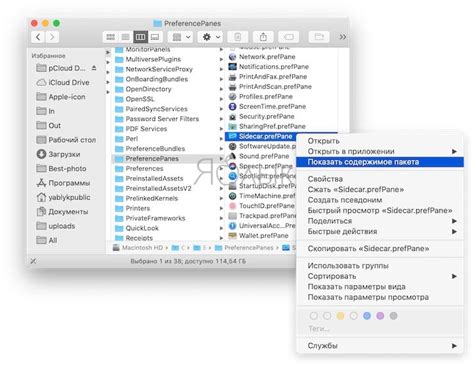Image resolution: width=474 pixels, height=366 pixels.
Task: Switch to list view mode
Action: (125, 37)
